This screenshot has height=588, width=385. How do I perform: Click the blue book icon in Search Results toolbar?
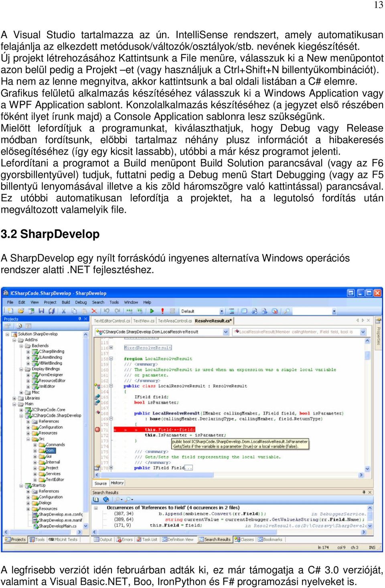106,500
